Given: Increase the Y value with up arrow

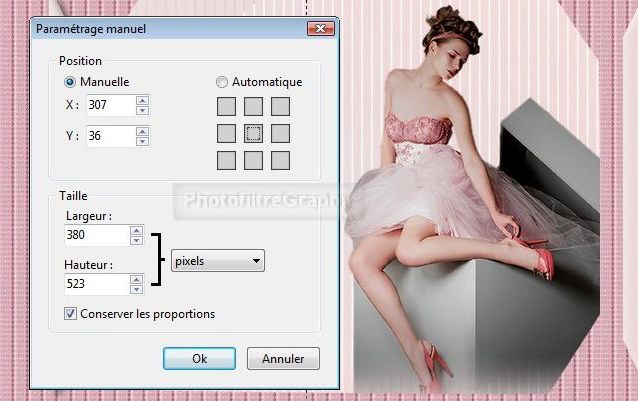Looking at the screenshot, I should 142,131.
